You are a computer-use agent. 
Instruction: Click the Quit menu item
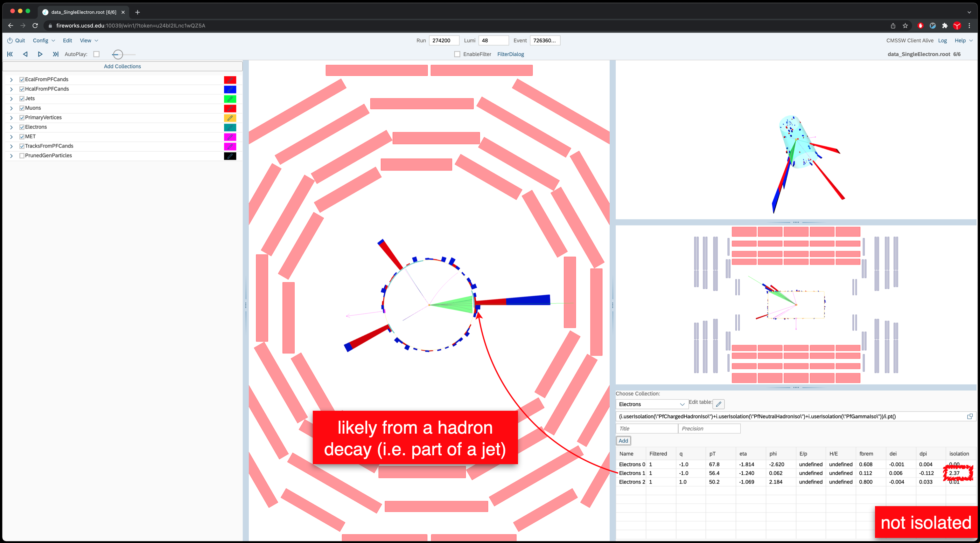coord(20,40)
